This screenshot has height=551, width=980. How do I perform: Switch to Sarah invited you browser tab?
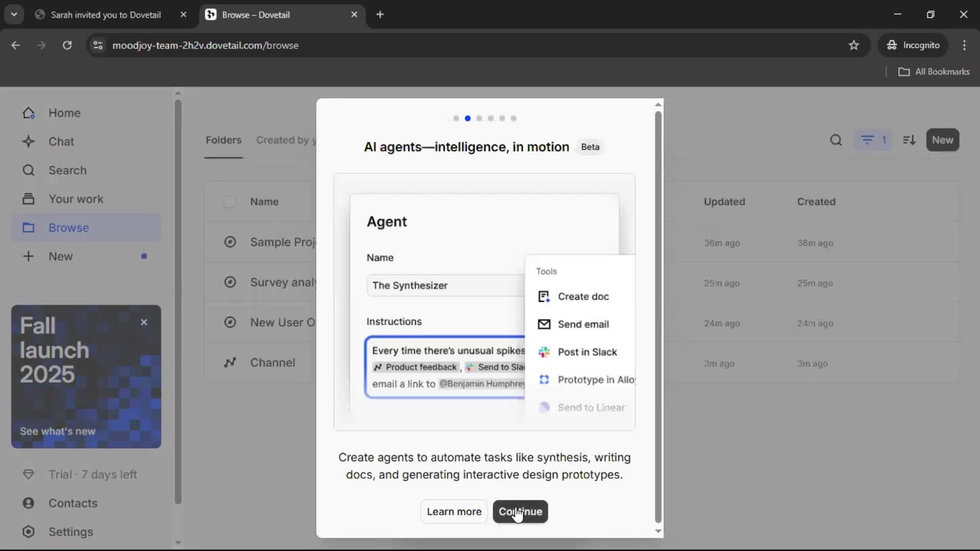point(106,15)
